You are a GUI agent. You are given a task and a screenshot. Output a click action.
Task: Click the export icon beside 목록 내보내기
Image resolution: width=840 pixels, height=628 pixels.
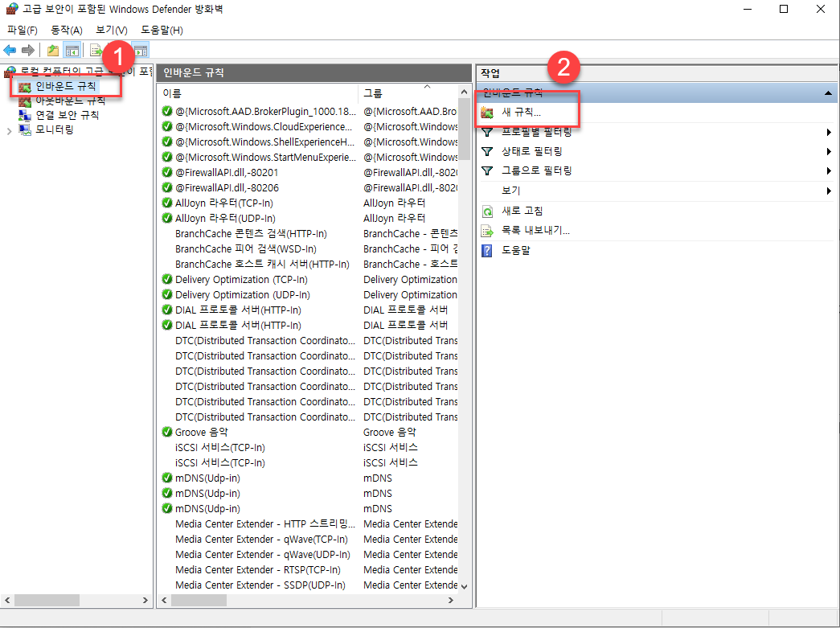click(x=487, y=231)
